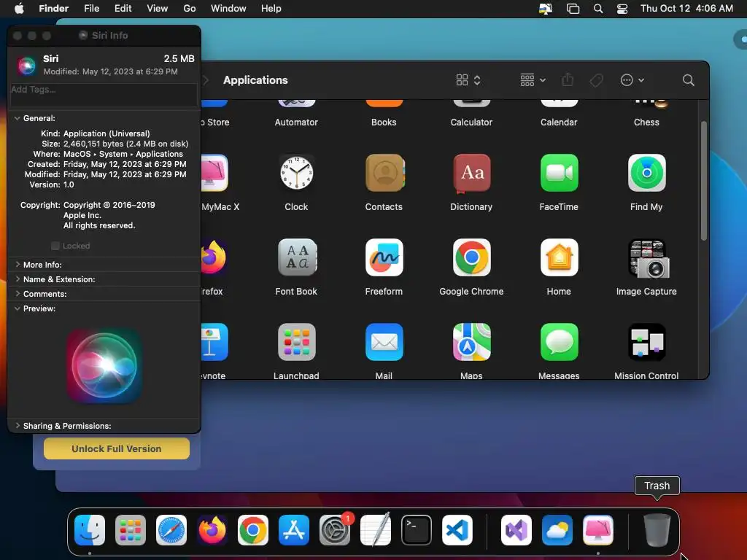Collapse the Preview section

click(x=18, y=308)
